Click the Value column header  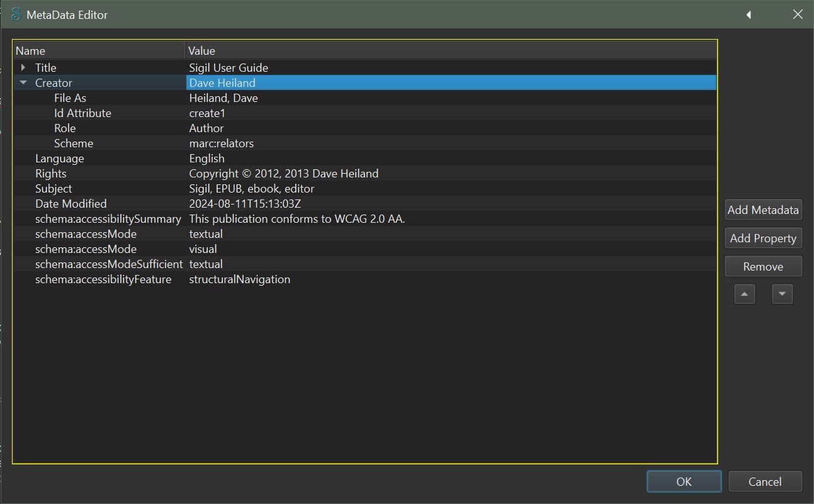[451, 51]
